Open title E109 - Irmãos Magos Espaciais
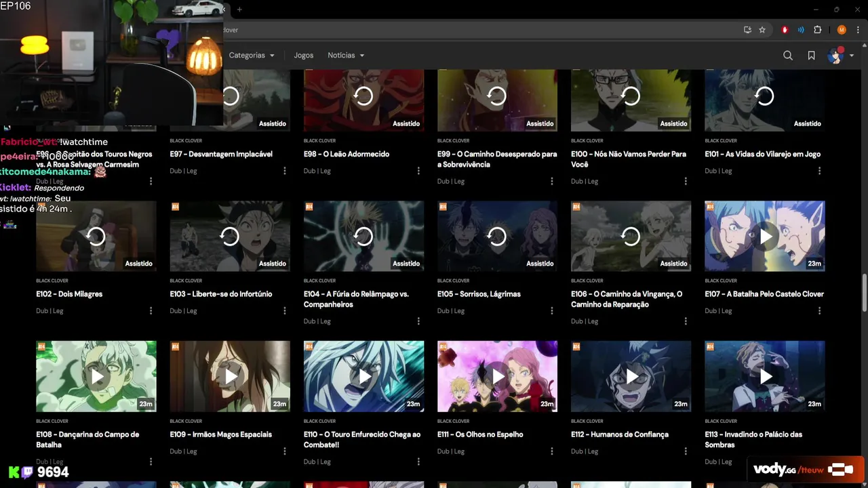Screen dimensions: 868x488 [221, 434]
